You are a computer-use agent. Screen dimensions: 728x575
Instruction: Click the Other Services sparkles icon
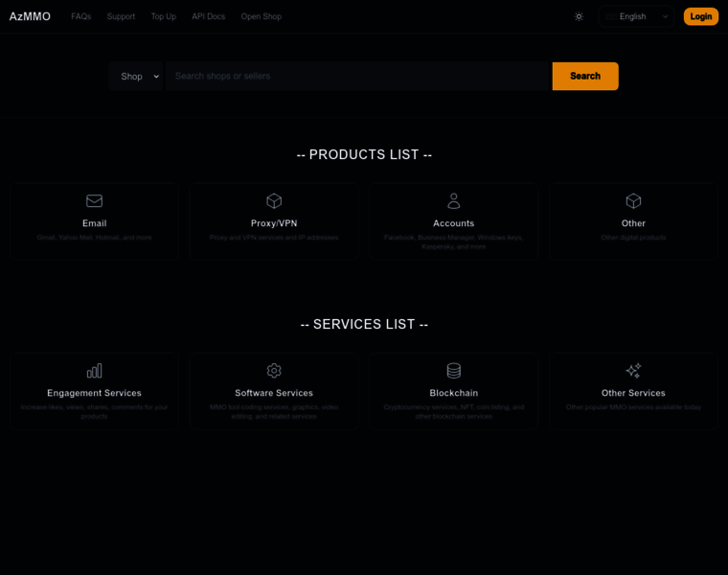(x=633, y=371)
